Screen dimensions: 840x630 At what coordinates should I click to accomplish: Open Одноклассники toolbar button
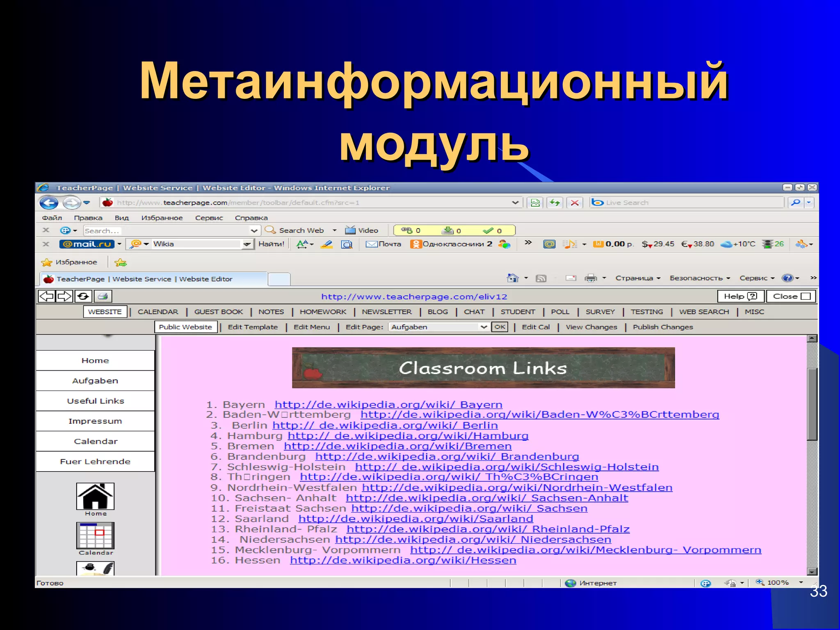click(451, 244)
